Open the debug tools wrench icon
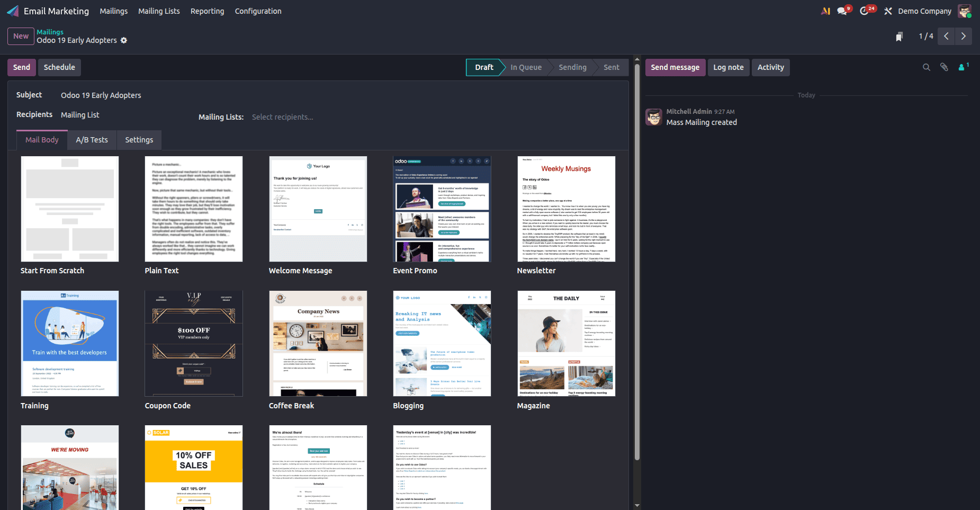Viewport: 980px width, 510px height. coord(888,11)
